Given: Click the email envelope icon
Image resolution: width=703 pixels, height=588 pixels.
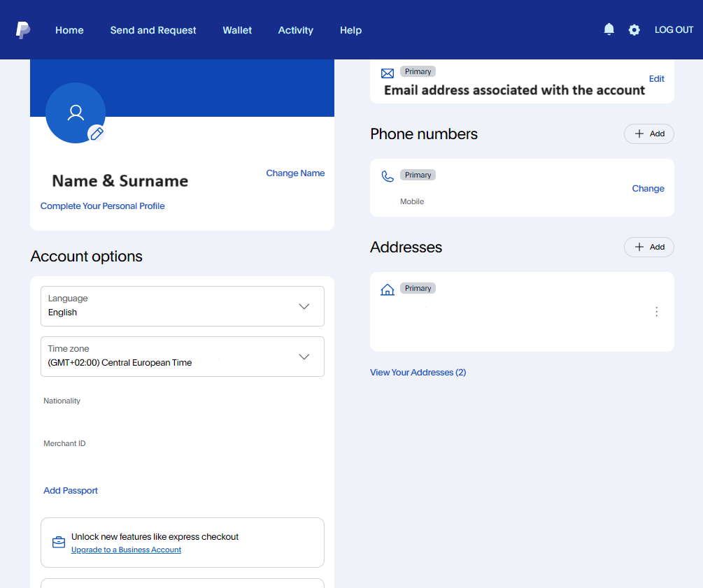Looking at the screenshot, I should [x=388, y=73].
